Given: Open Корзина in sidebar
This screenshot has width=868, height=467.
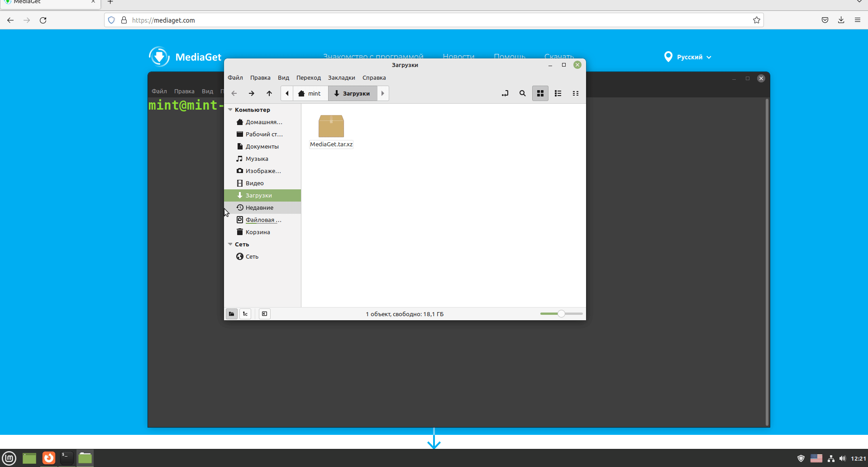Looking at the screenshot, I should pyautogui.click(x=262, y=232).
